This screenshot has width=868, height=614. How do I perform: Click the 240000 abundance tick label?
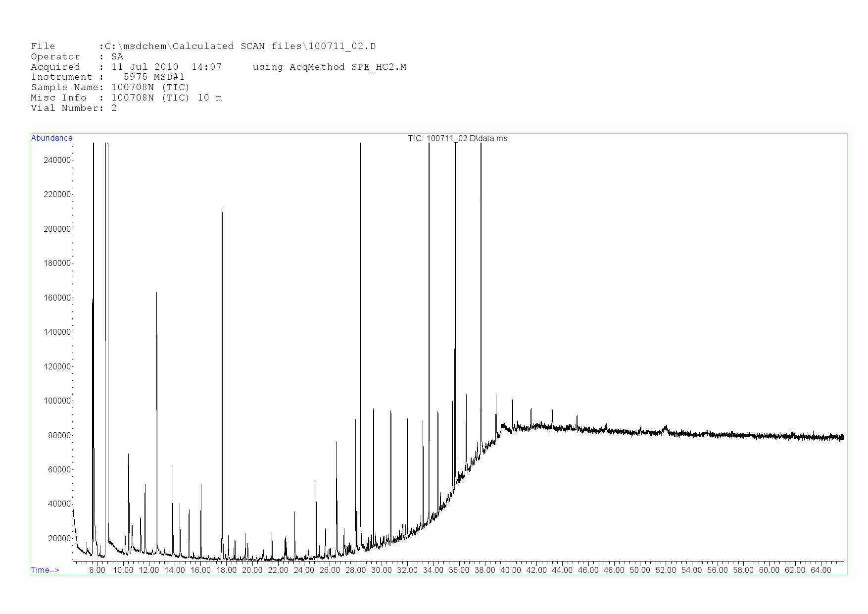click(57, 160)
